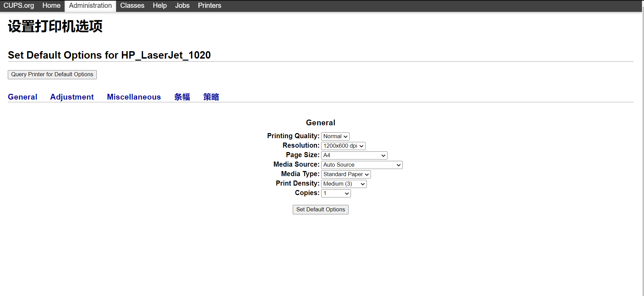Open the Media Source dropdown
This screenshot has width=644, height=296.
pyautogui.click(x=362, y=165)
